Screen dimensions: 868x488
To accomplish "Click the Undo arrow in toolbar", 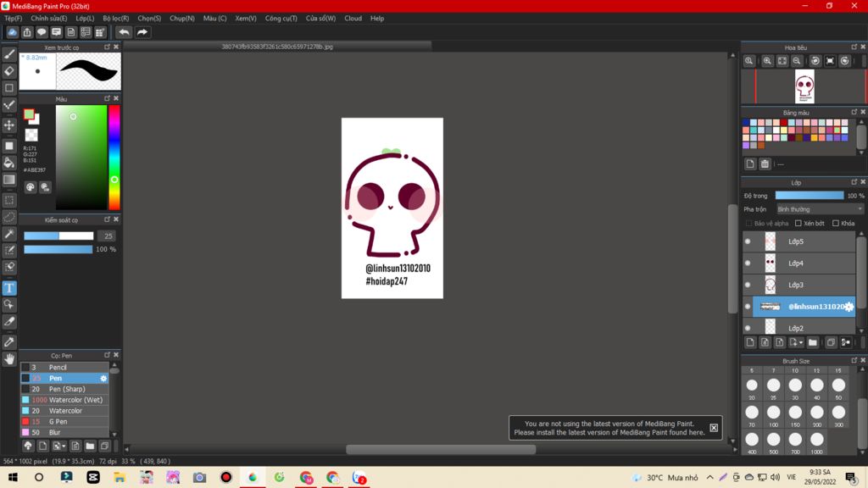I will click(124, 32).
